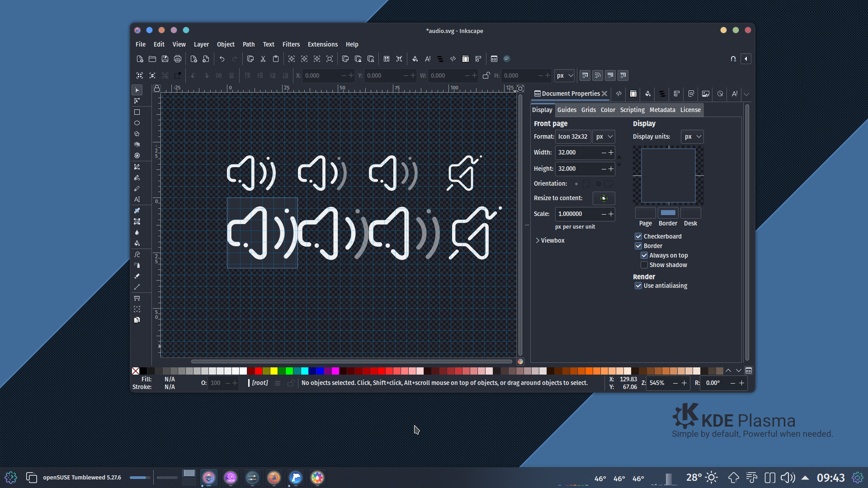
Task: Open the XML Editor from the command toolbar
Action: pos(453,59)
